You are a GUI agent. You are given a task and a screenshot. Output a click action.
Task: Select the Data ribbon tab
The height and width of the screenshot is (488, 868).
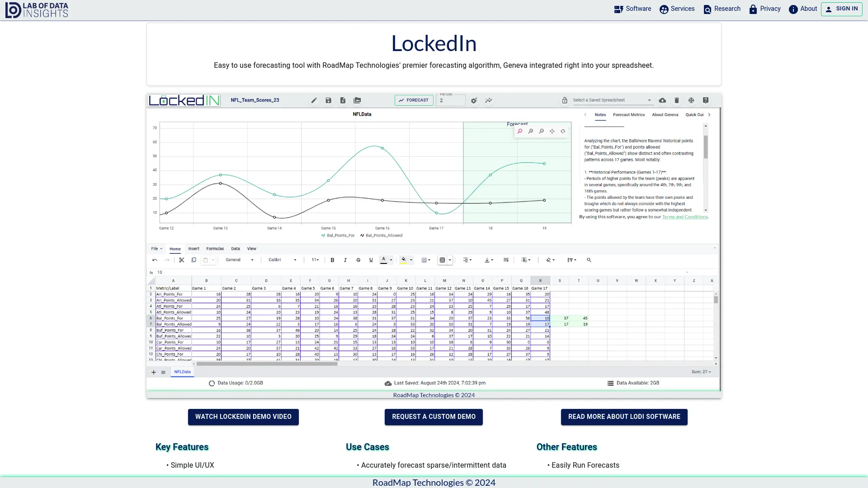click(236, 249)
